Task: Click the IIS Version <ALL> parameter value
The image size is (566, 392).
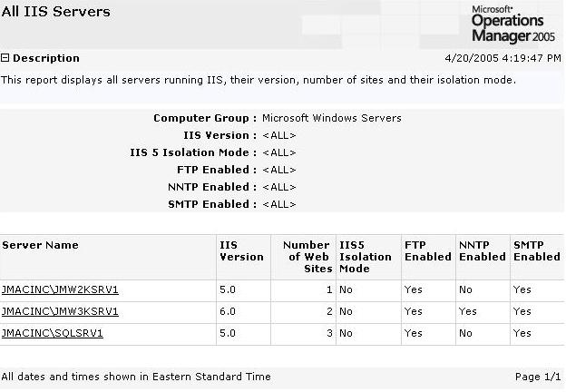Action: click(x=279, y=135)
